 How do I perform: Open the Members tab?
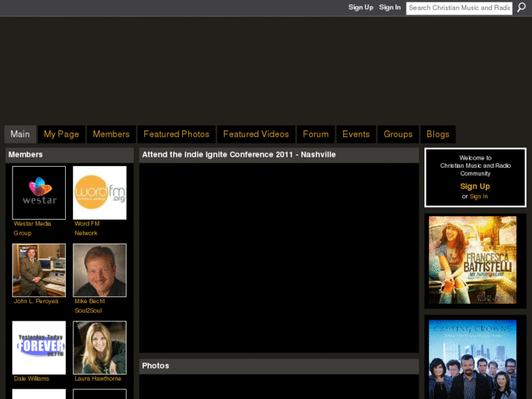111,134
